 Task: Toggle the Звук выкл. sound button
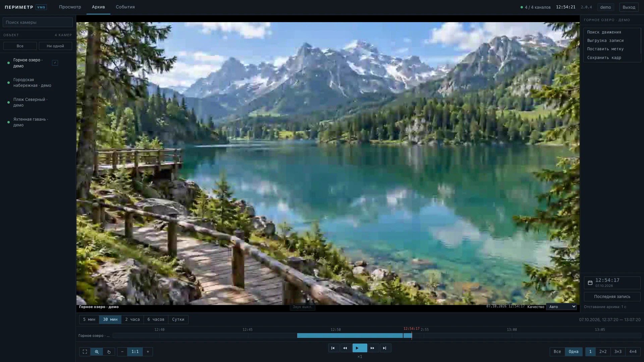point(302,307)
